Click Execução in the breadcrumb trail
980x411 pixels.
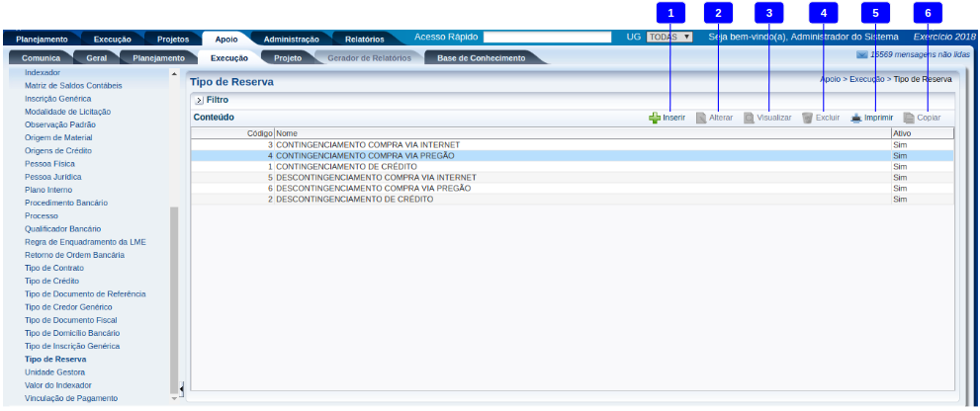pos(868,77)
